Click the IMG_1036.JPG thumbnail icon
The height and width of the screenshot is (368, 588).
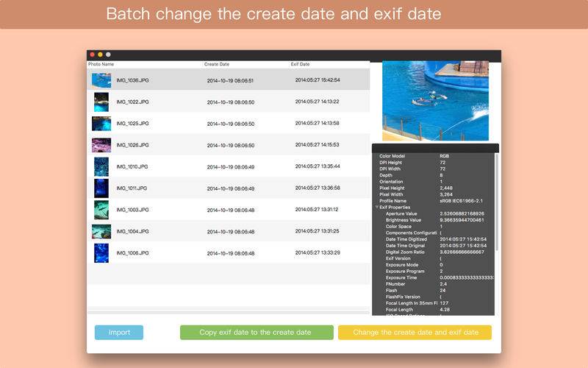point(101,80)
